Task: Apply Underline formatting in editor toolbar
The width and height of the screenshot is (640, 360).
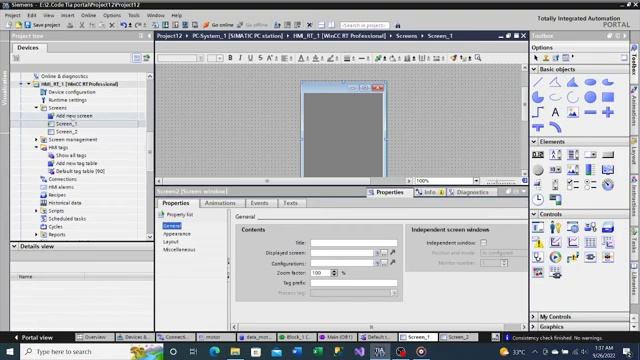Action: click(250, 58)
